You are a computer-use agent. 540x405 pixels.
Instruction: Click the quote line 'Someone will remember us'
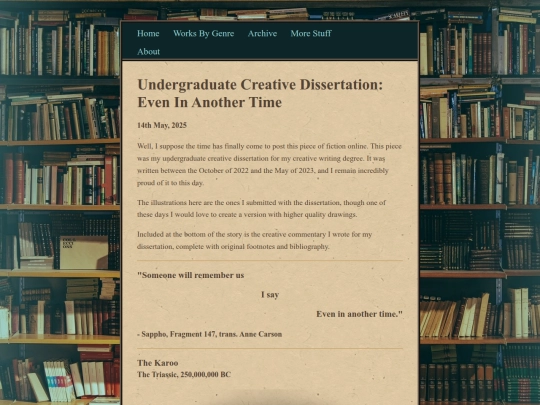(x=190, y=275)
